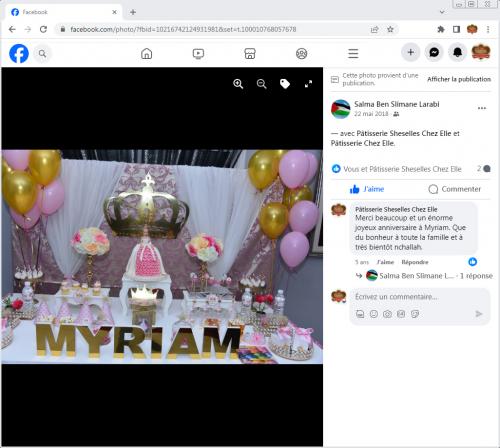Click the like reaction on the comment
The height and width of the screenshot is (448, 500).
pos(472,262)
